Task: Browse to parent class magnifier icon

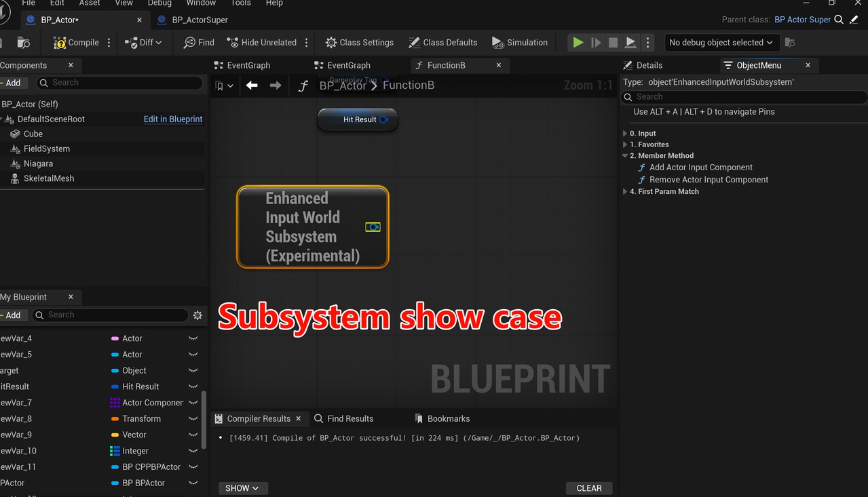Action: [x=839, y=20]
